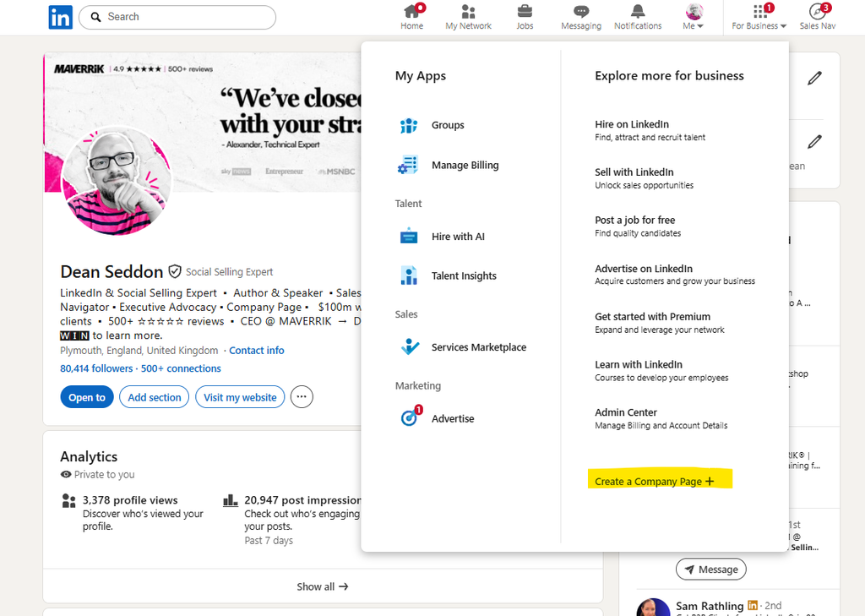Select Post a job for free
This screenshot has height=616, width=865.
tap(638, 226)
